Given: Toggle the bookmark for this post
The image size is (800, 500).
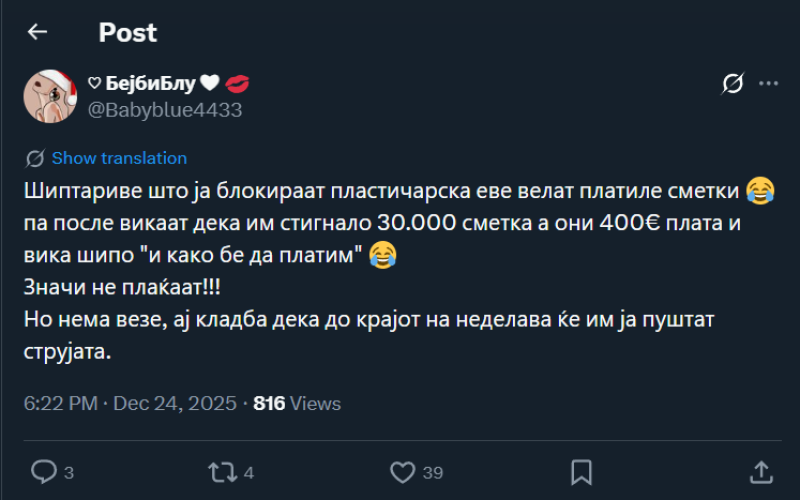Looking at the screenshot, I should point(581,471).
